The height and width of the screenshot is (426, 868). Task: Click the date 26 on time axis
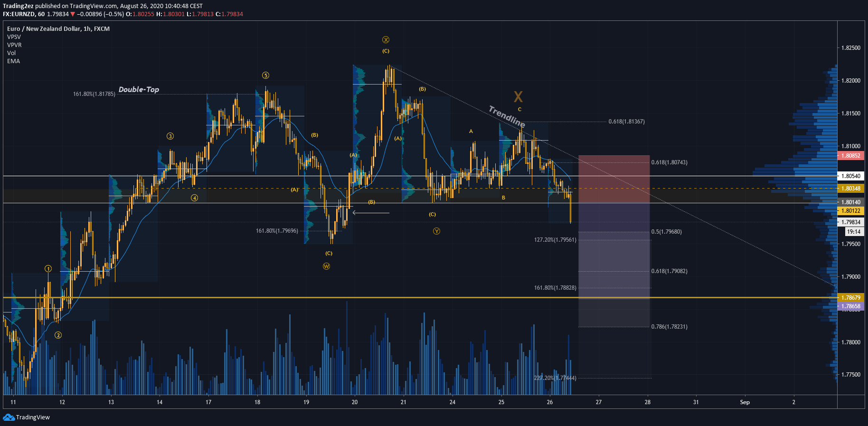[550, 402]
